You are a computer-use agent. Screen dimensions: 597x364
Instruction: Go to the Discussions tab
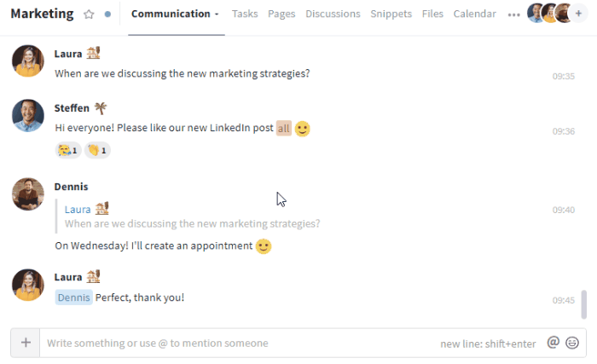333,14
